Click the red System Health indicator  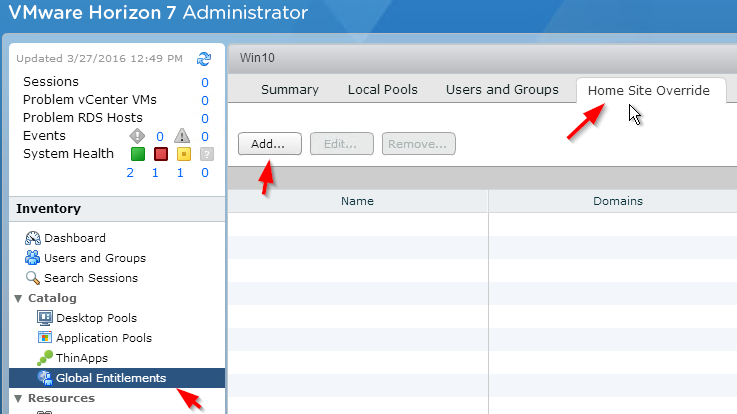(x=161, y=154)
